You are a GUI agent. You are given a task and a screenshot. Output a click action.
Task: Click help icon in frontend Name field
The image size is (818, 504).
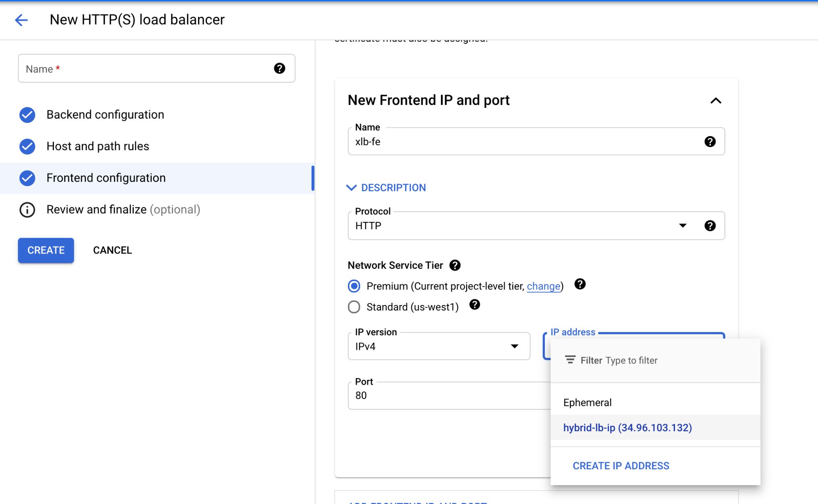[709, 141]
